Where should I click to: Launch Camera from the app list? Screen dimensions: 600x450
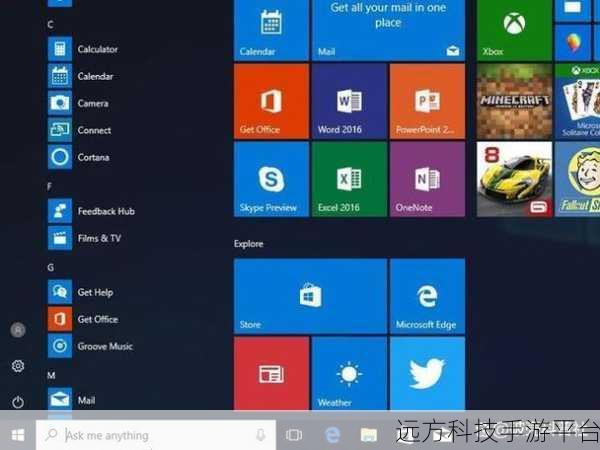(78, 103)
